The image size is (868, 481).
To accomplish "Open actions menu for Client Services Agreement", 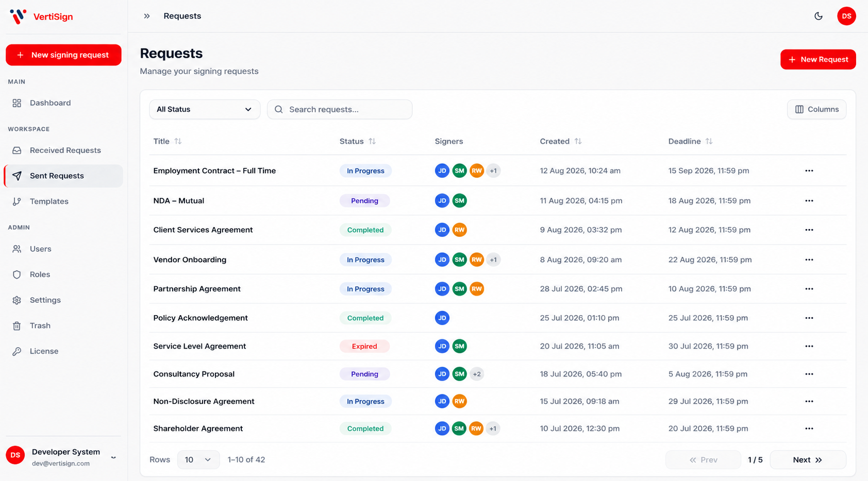I will pos(809,230).
